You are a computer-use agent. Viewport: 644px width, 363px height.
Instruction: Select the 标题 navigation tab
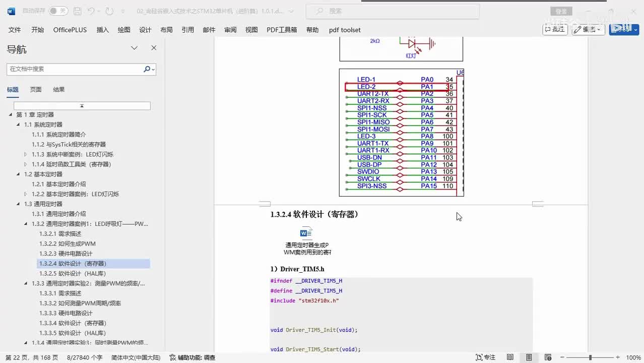[13, 90]
